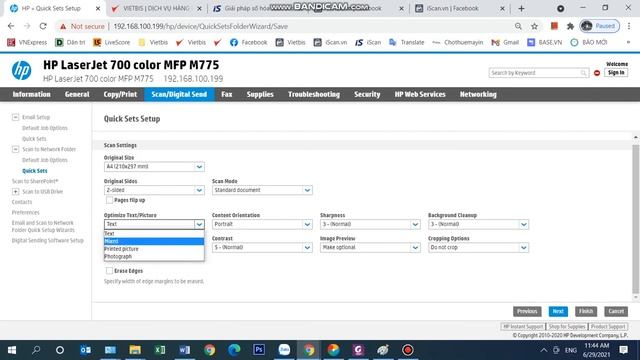Switch to the Copy/Print tab
Screen dimensions: 640x360
[x=120, y=94]
